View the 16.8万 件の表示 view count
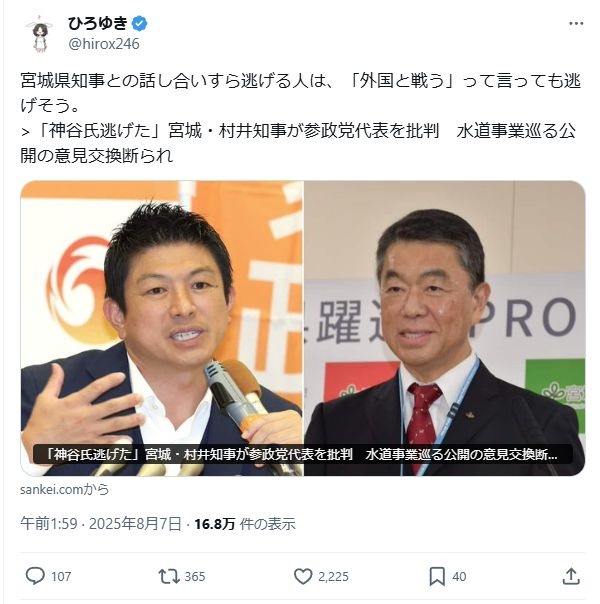This screenshot has height=604, width=600. [x=245, y=524]
